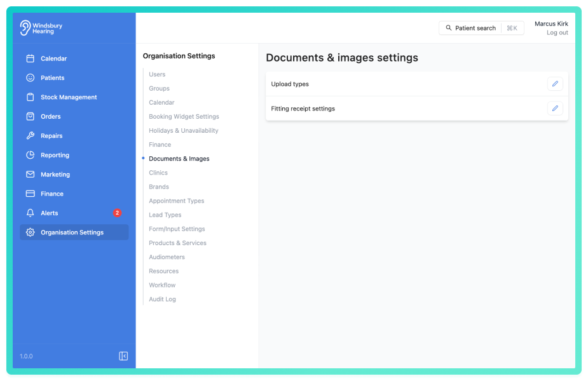Click the Marketing envelope icon
The height and width of the screenshot is (381, 588).
point(31,174)
